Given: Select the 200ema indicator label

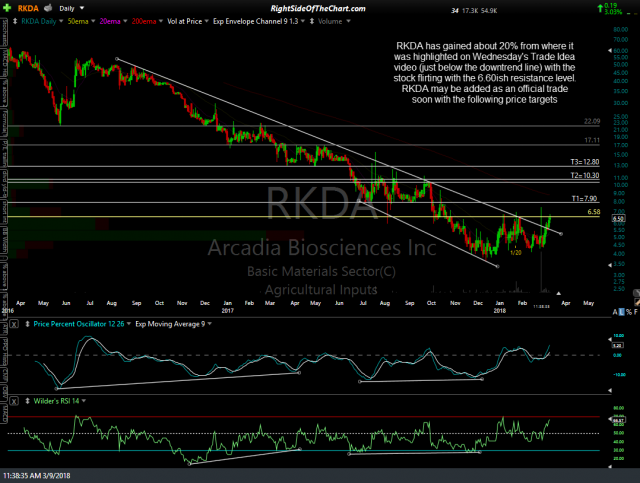Looking at the screenshot, I should 144,21.
